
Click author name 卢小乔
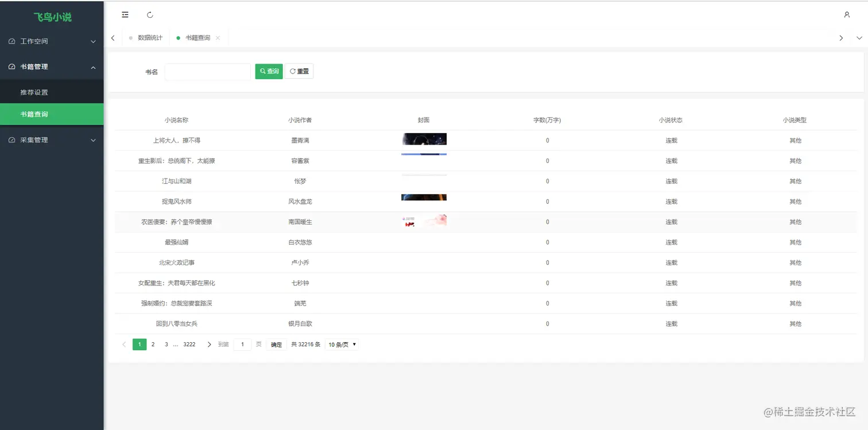coord(300,263)
